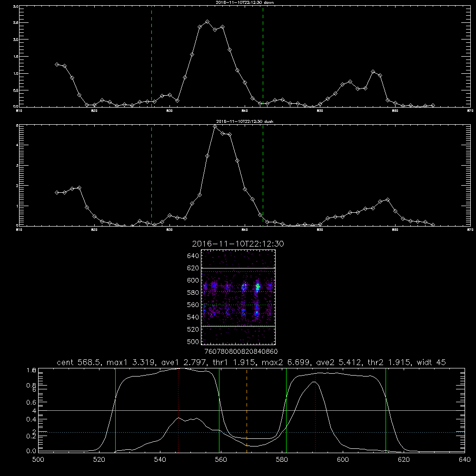Click the dawn plot title text
Image resolution: width=476 pixels, height=476 pixels.
click(x=245, y=2)
